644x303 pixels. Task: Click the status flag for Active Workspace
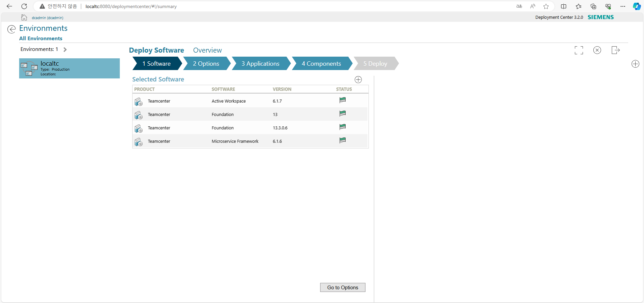point(342,100)
